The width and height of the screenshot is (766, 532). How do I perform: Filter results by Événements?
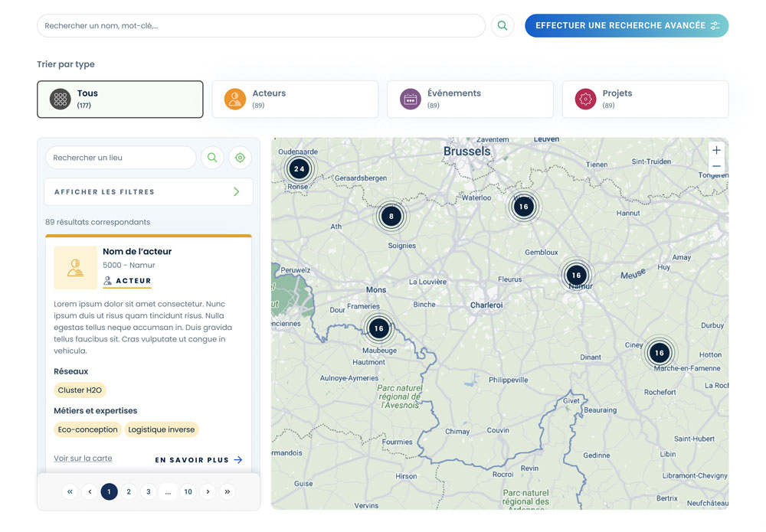tap(470, 99)
